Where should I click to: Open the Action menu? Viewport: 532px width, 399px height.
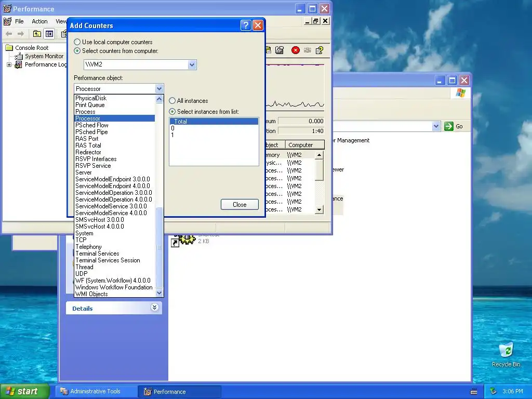[x=39, y=21]
